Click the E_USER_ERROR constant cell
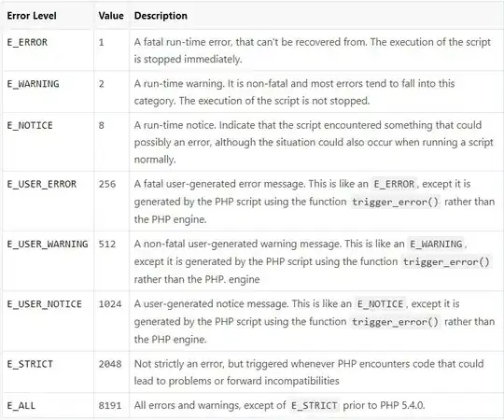This screenshot has height=420, width=504. tap(42, 184)
